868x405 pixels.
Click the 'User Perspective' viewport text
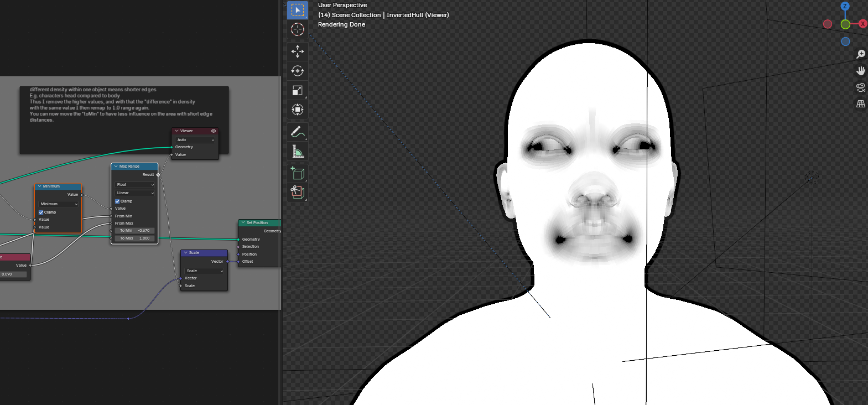point(342,5)
